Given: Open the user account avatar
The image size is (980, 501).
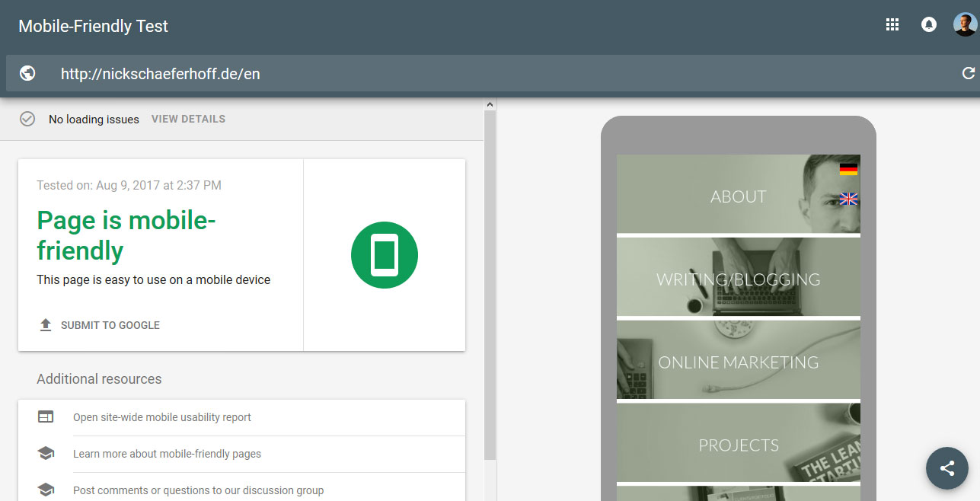Looking at the screenshot, I should [x=965, y=24].
